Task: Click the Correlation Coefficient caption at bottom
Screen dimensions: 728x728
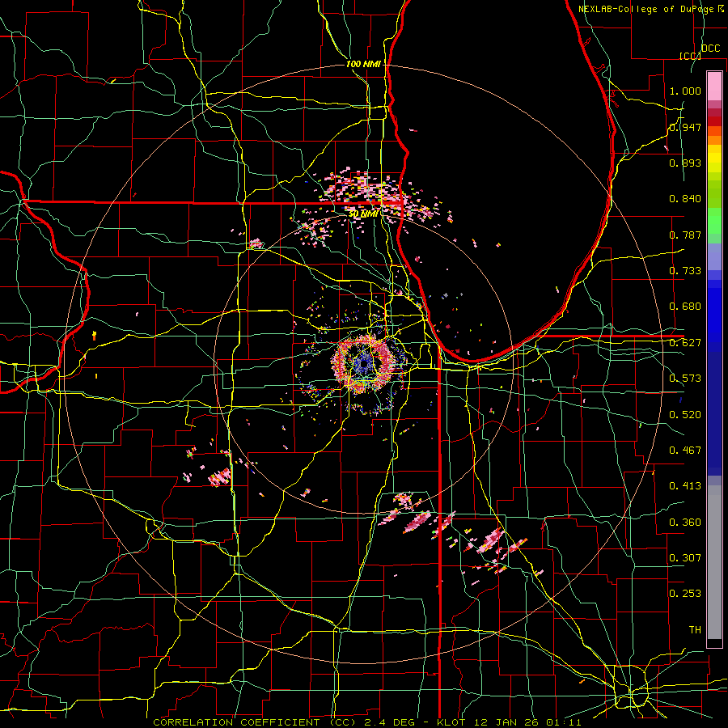Action: click(x=366, y=722)
